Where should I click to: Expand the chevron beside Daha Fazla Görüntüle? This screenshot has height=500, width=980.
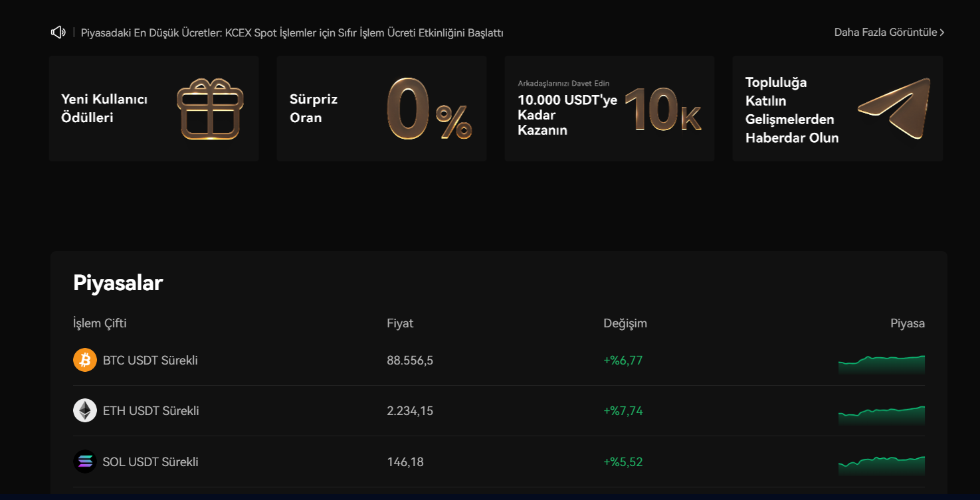coord(942,33)
